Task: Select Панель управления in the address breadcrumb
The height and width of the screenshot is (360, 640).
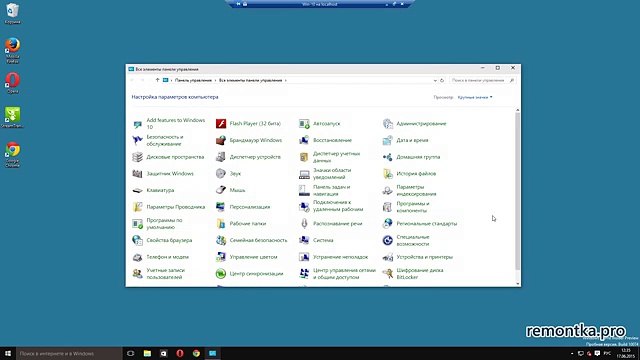Action: point(193,80)
